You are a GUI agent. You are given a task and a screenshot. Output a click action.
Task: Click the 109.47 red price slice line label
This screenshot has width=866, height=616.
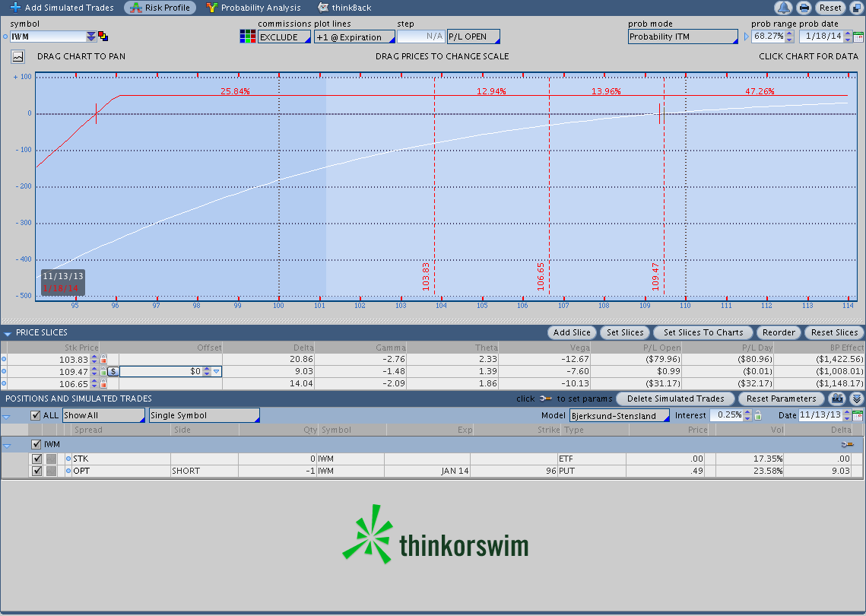tap(655, 276)
